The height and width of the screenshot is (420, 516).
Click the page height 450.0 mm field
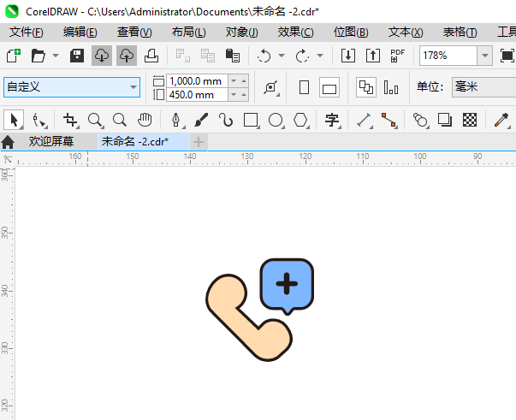pos(197,95)
